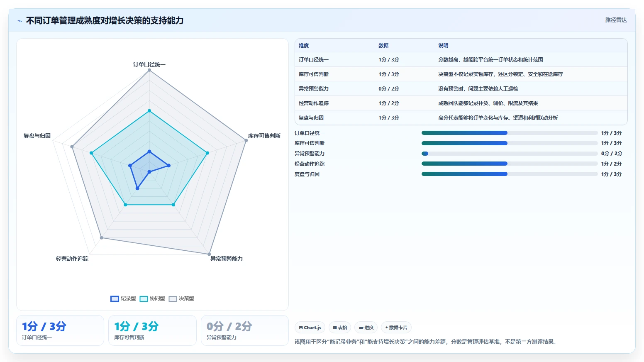This screenshot has height=362, width=644.
Task: Click the gray 决策型 point on the 订单口径统一 axis
Action: click(149, 70)
